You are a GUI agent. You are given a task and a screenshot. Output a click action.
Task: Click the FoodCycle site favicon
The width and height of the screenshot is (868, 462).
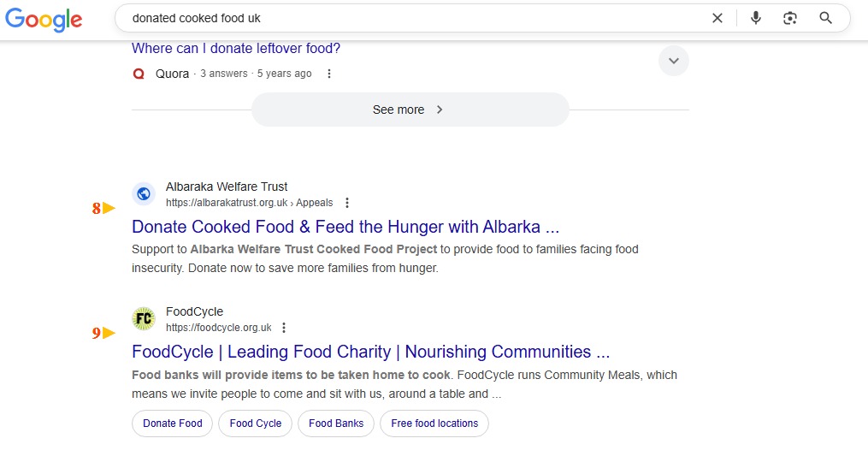pyautogui.click(x=144, y=319)
